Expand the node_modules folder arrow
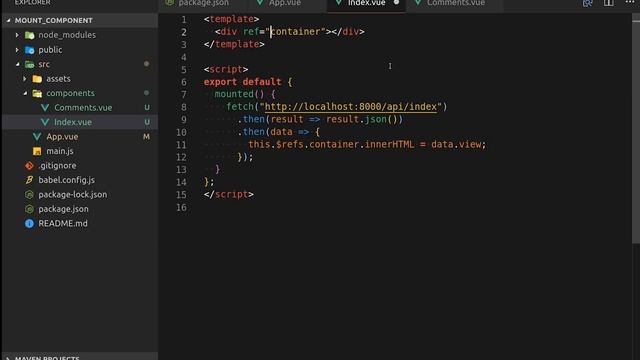Viewport: 640px width, 360px height. 17,35
